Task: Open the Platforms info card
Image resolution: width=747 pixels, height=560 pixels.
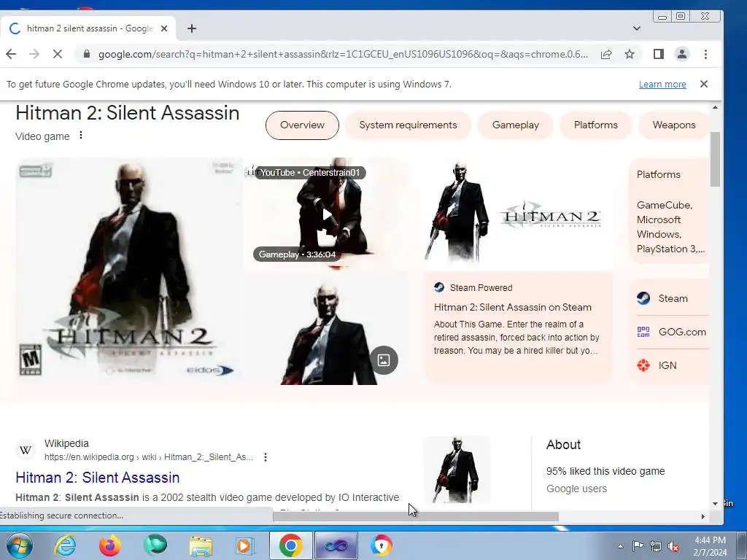Action: [669, 211]
